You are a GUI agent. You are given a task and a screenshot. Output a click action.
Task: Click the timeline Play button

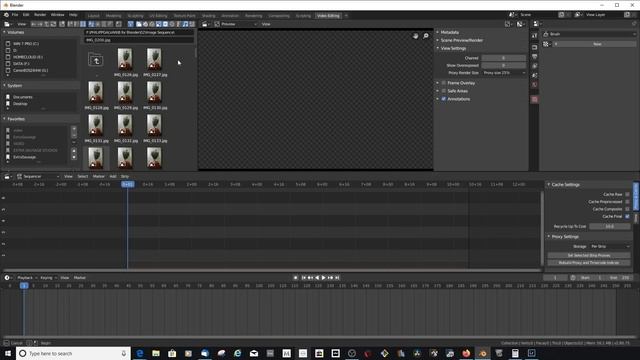324,278
